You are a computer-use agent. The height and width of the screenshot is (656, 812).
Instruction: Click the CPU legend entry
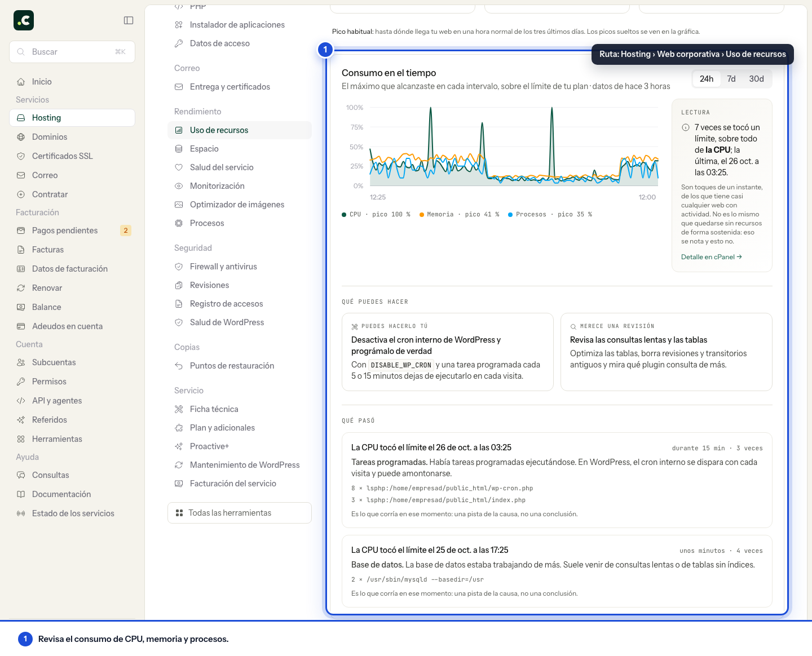coord(376,215)
